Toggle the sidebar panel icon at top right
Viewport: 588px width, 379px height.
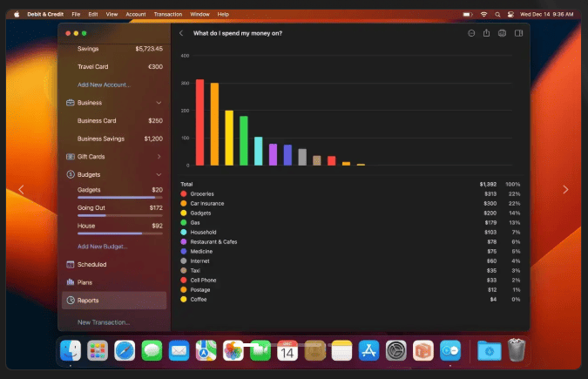pyautogui.click(x=518, y=33)
